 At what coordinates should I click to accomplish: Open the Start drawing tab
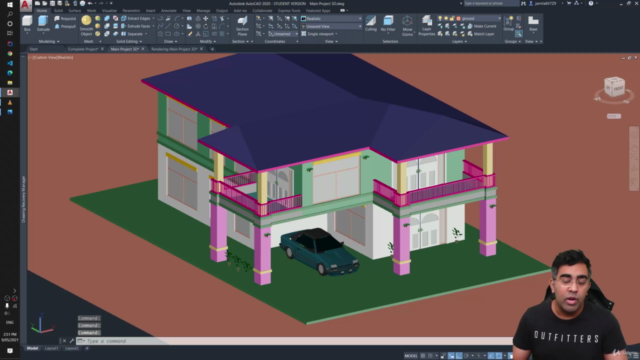tap(33, 49)
